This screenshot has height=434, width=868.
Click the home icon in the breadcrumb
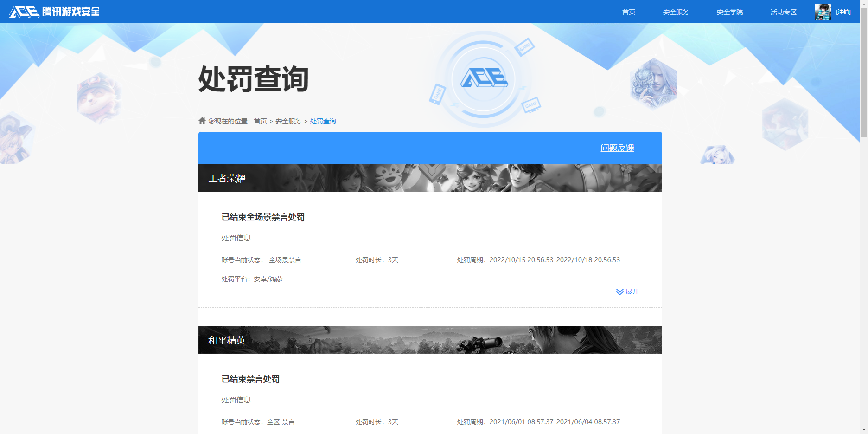click(202, 121)
